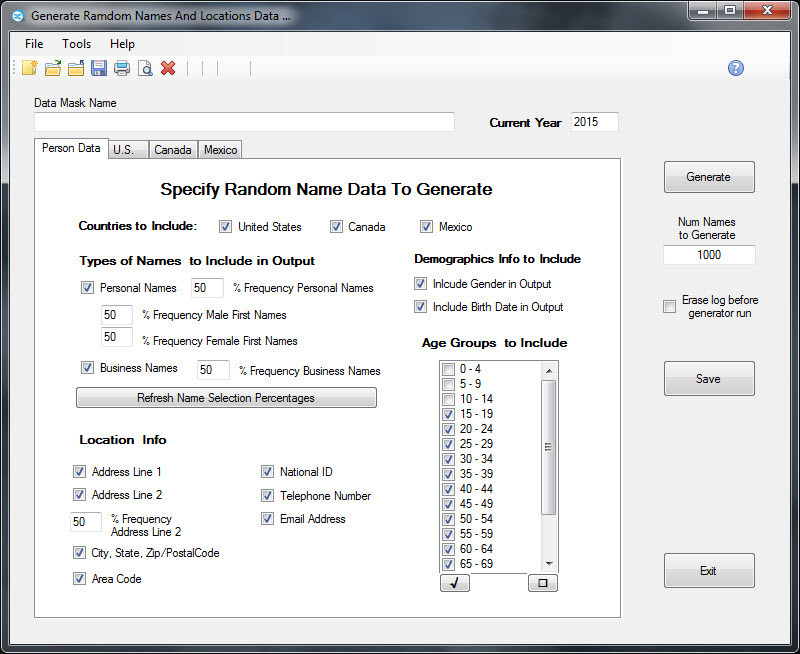
Task: Toggle the Telephone Number checkbox
Action: point(267,495)
